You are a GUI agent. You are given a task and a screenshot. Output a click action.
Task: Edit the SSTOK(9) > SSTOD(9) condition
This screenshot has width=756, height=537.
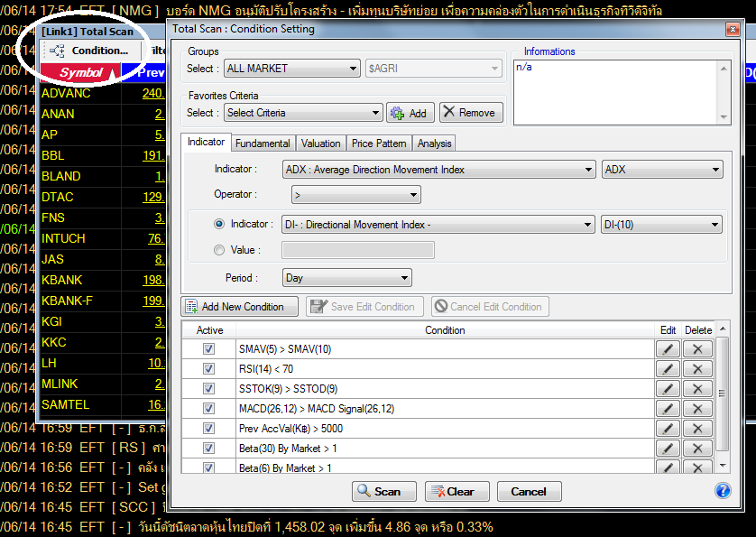[668, 389]
